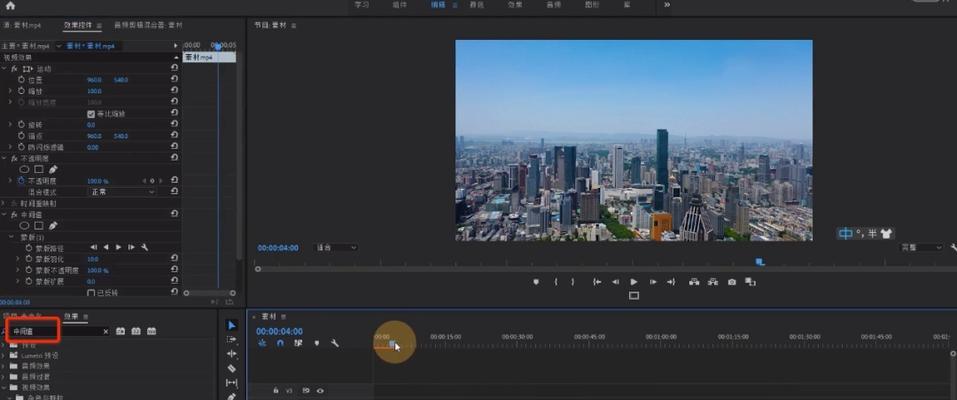Collapse the 运动 effect group
Screen dimensions: 957x400
tap(4, 68)
